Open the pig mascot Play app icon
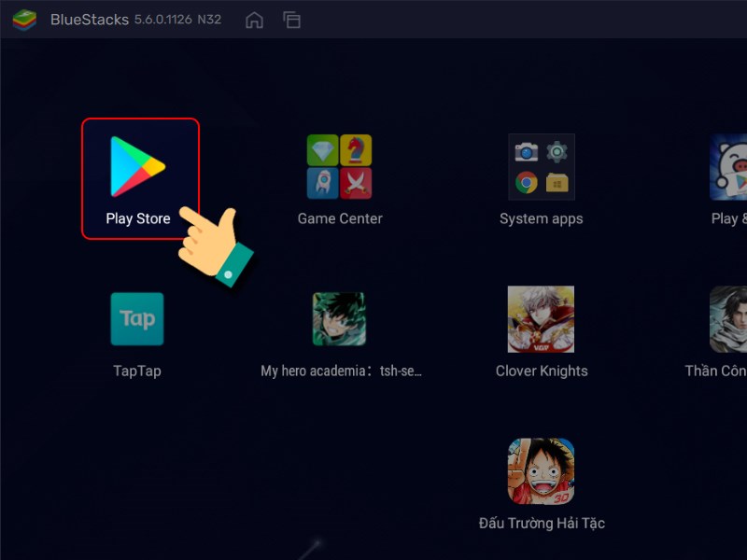The height and width of the screenshot is (560, 747). pyautogui.click(x=728, y=167)
